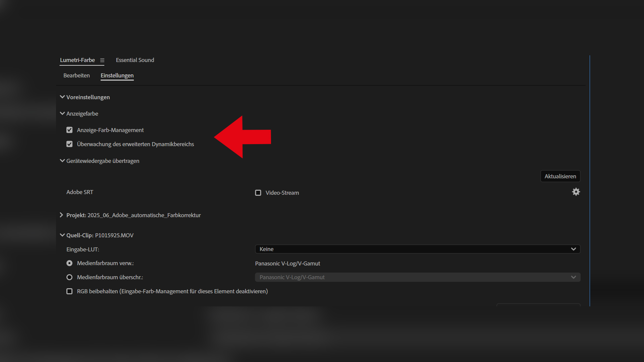Enable the Video-Stream checkbox

pos(258,193)
